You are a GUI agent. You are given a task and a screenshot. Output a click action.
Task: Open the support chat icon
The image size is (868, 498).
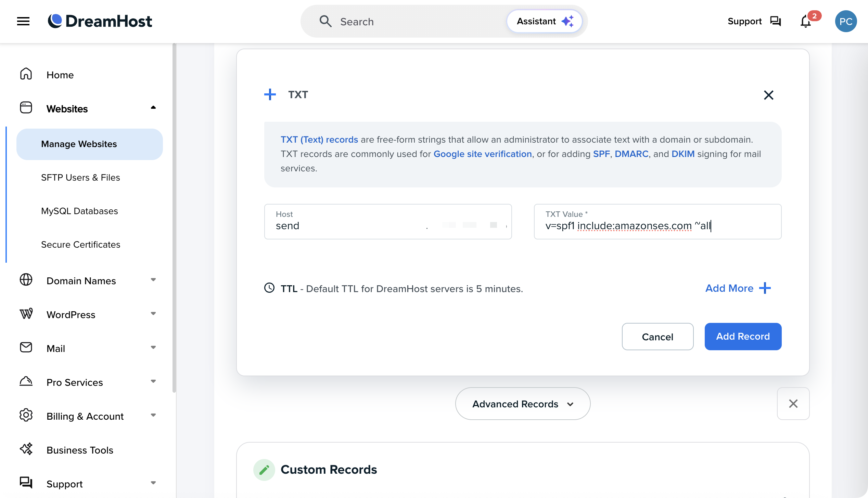[x=775, y=21]
